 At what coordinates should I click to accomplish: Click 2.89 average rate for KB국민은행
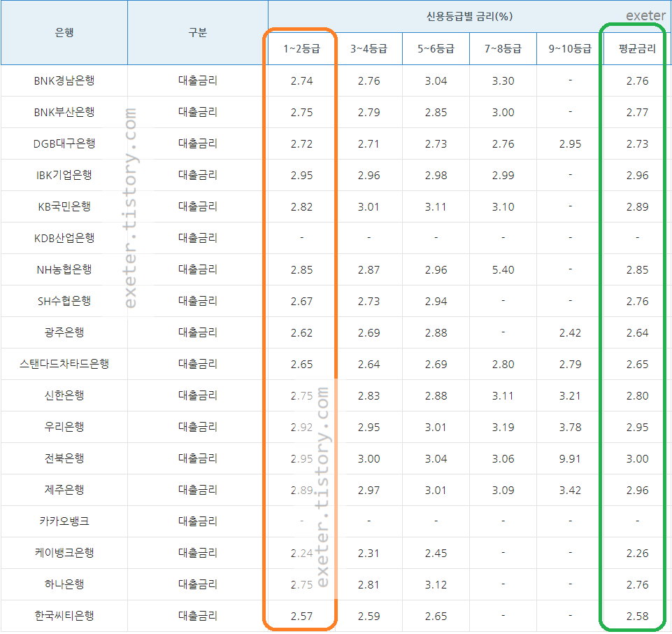click(x=637, y=207)
